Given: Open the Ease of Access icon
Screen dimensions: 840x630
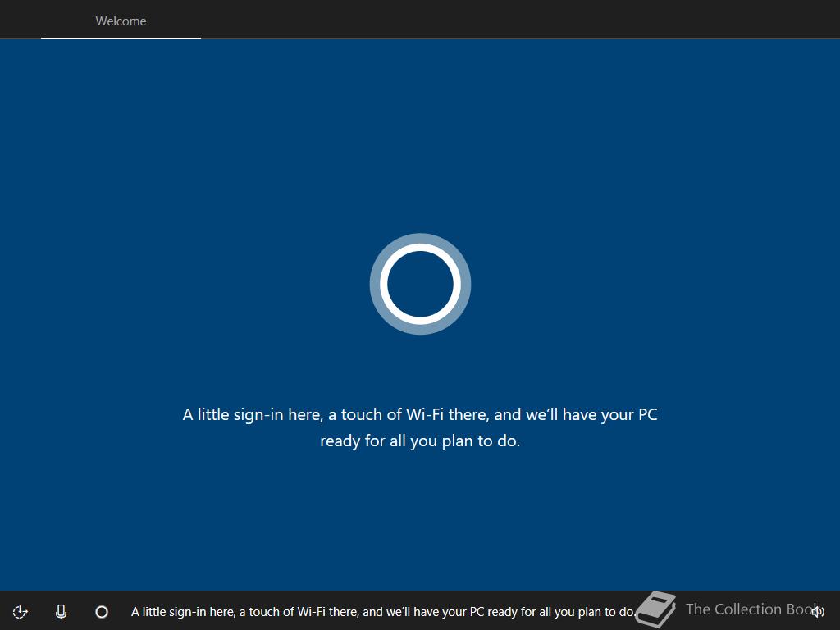Looking at the screenshot, I should 20,611.
